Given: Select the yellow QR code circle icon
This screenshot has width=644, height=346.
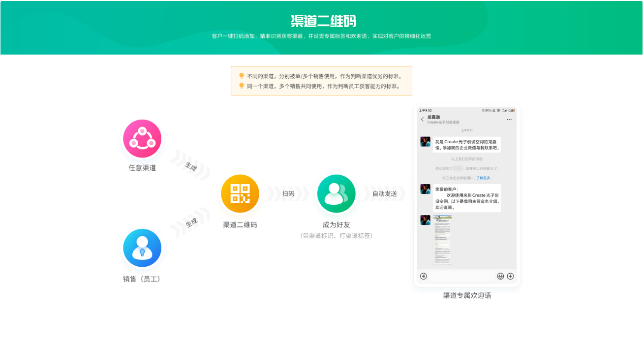Looking at the screenshot, I should [x=240, y=194].
